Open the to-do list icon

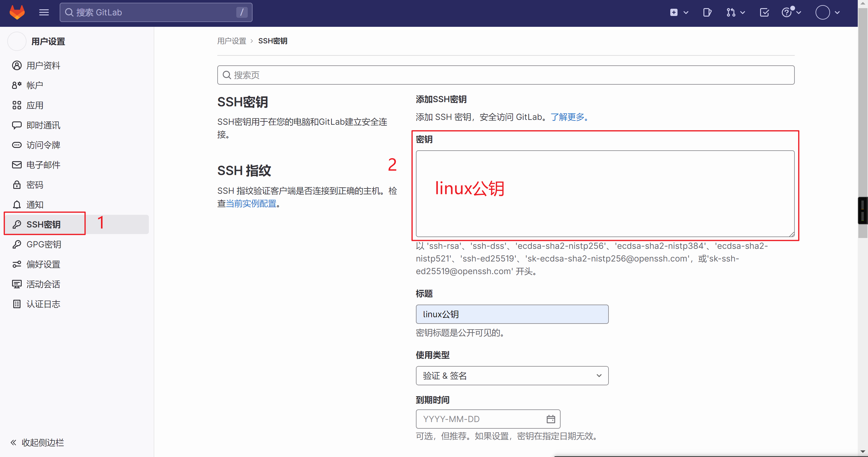(764, 12)
